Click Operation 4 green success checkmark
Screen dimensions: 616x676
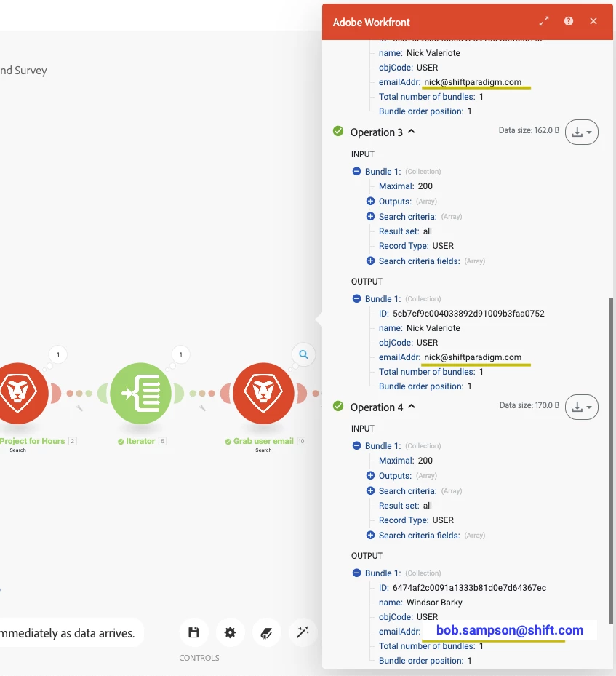338,406
